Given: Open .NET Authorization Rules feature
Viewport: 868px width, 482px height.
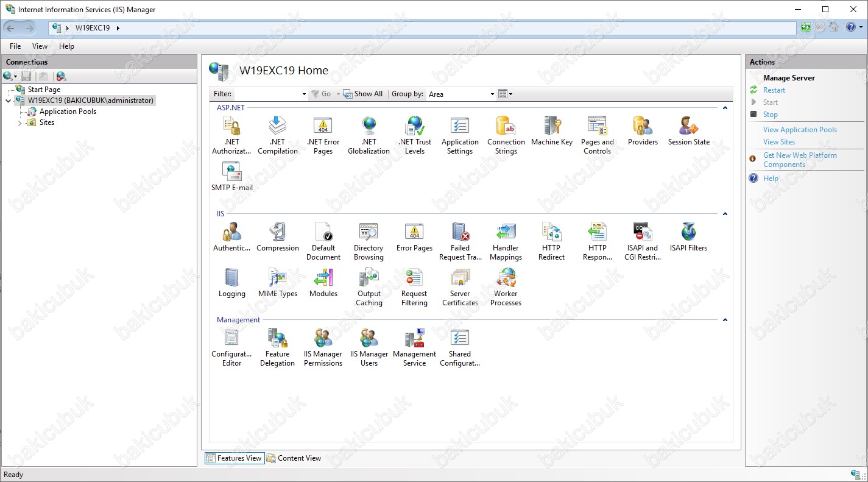Looking at the screenshot, I should 231,135.
